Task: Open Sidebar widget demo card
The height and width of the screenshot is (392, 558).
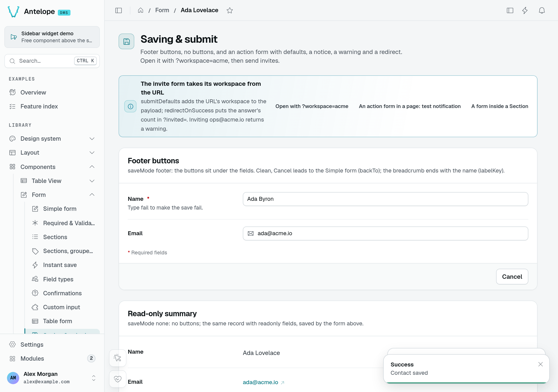Action: [x=52, y=37]
